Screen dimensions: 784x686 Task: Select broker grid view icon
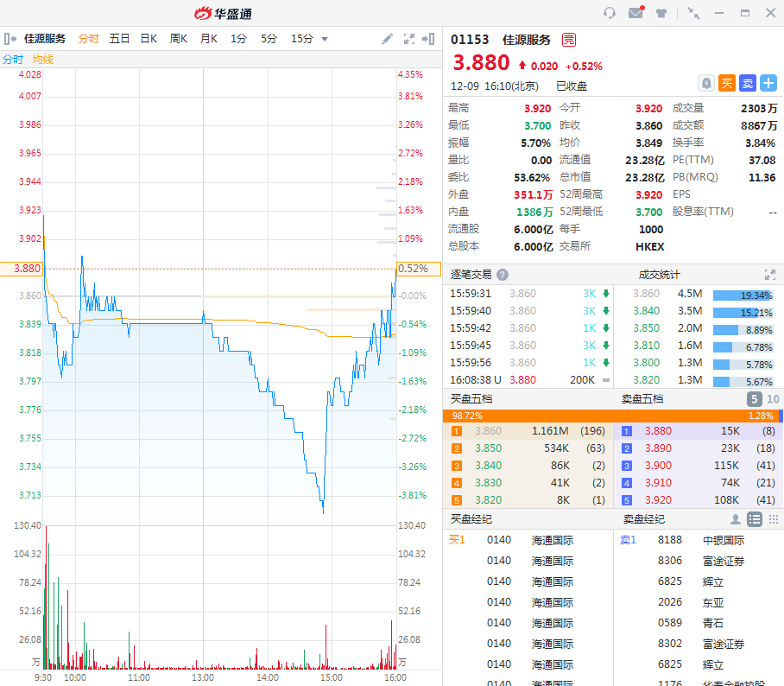pos(774,519)
